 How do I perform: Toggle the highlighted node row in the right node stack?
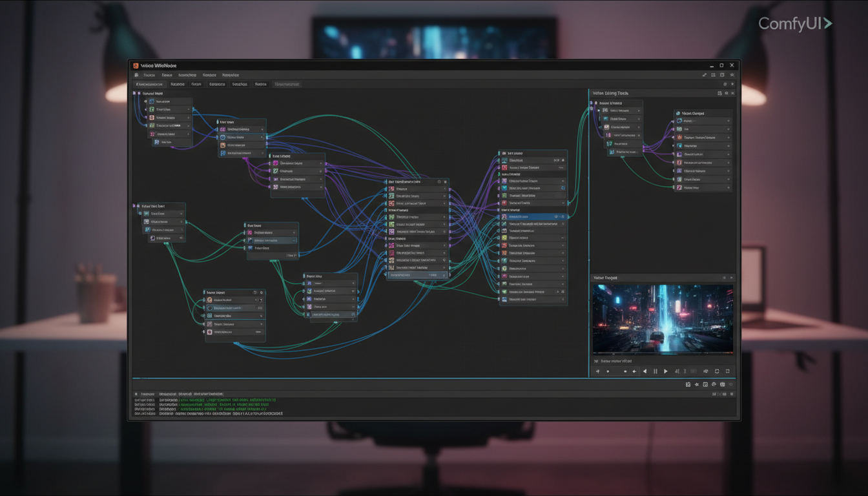point(532,216)
